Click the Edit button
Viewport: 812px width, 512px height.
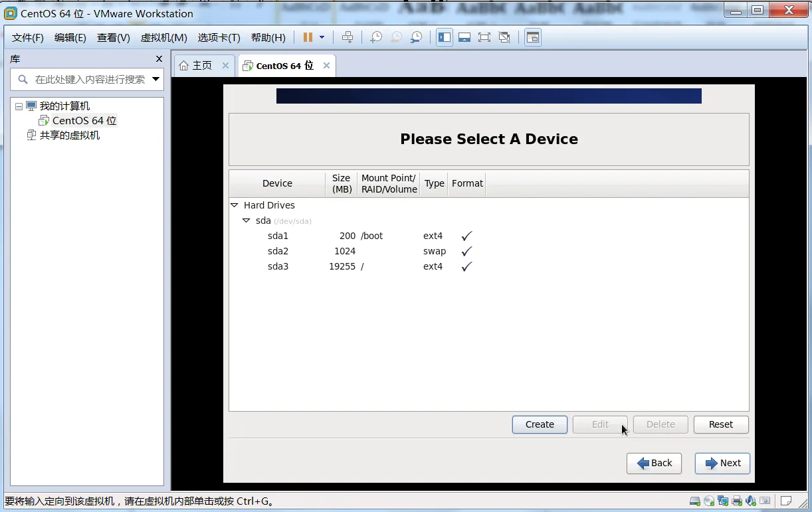600,424
